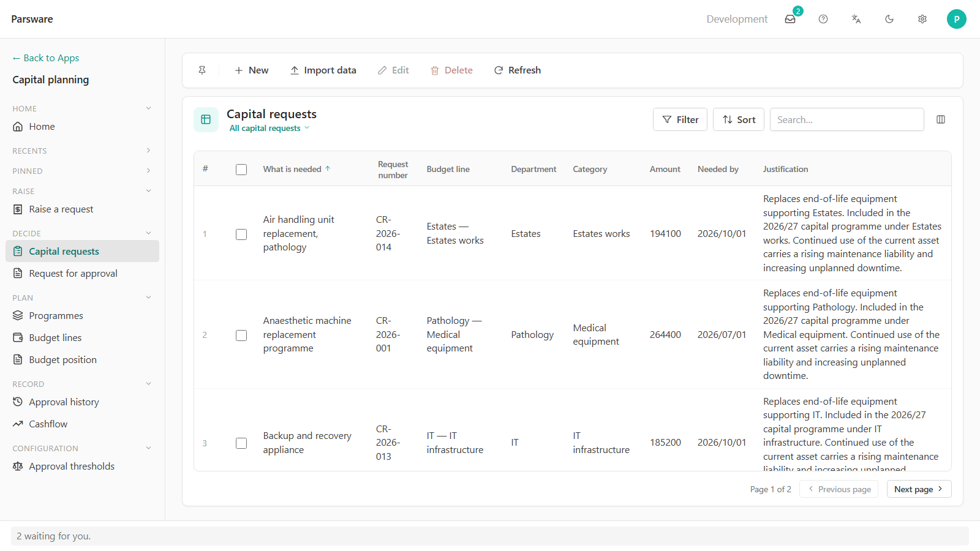This screenshot has width=980, height=551.
Task: Open Cashflow in sidebar
Action: click(x=82, y=424)
